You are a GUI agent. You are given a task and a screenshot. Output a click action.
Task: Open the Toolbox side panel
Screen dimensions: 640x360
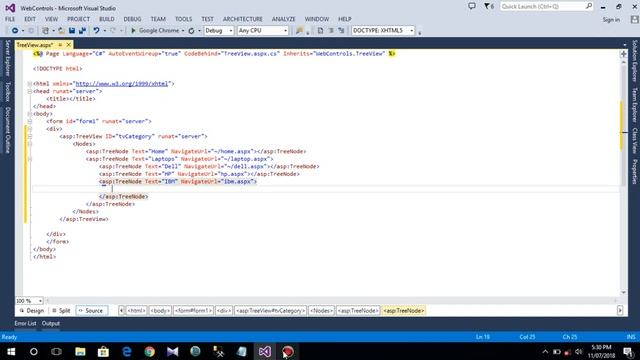pos(7,91)
